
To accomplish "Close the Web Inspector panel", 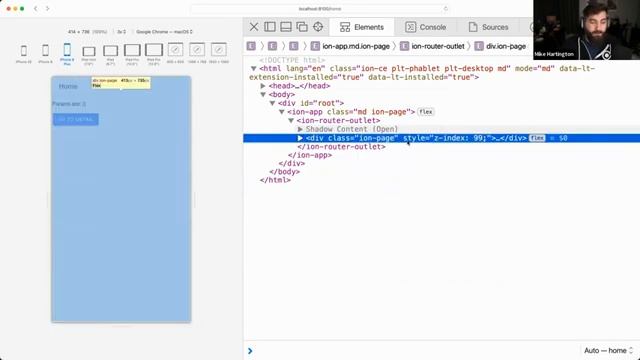I will (254, 27).
